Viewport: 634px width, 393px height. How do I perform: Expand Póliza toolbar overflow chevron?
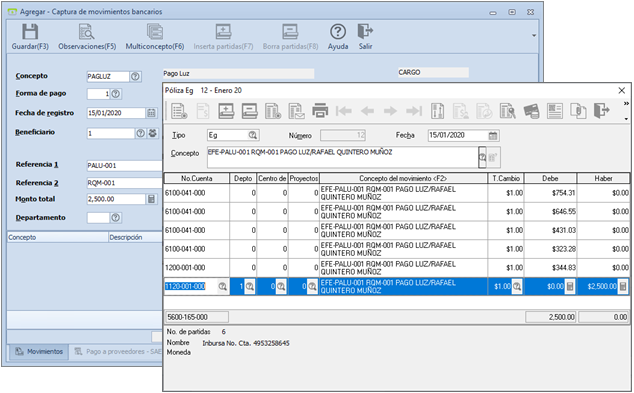coord(626,104)
